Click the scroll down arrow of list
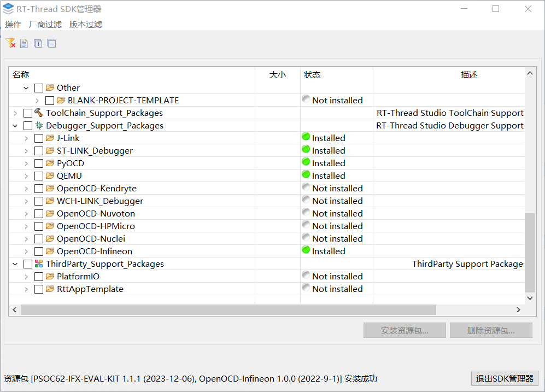 530,298
